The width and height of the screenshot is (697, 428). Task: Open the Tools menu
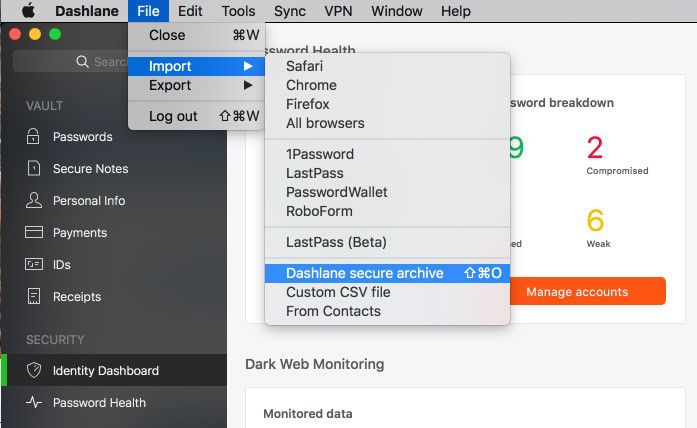tap(238, 11)
